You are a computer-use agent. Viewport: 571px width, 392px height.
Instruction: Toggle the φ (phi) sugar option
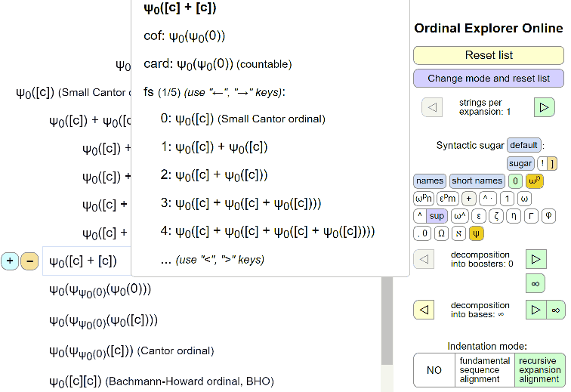click(548, 216)
